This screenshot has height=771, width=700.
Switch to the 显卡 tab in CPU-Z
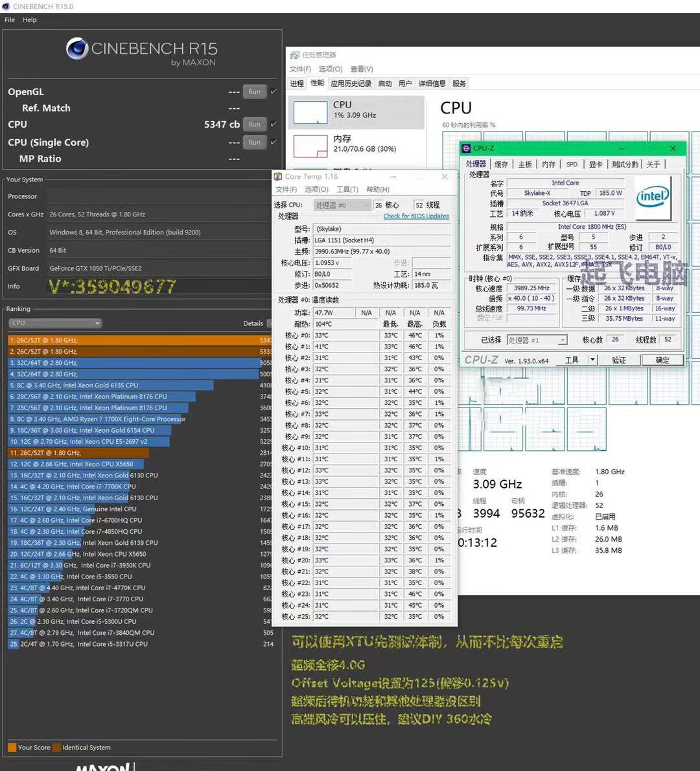[x=595, y=164]
